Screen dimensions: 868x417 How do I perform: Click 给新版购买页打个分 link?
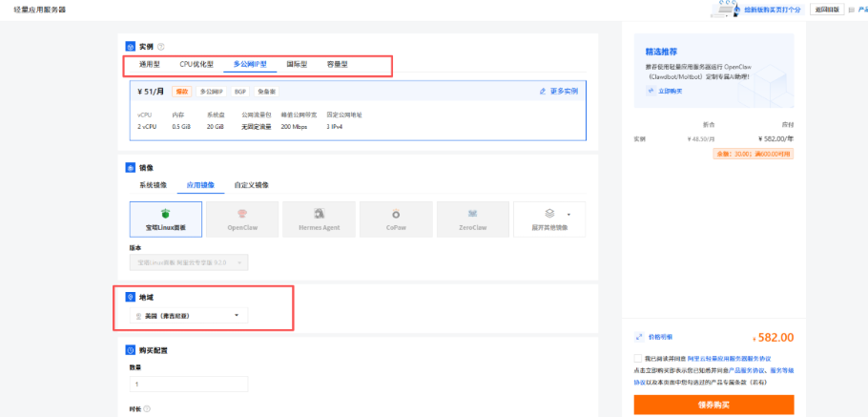773,10
